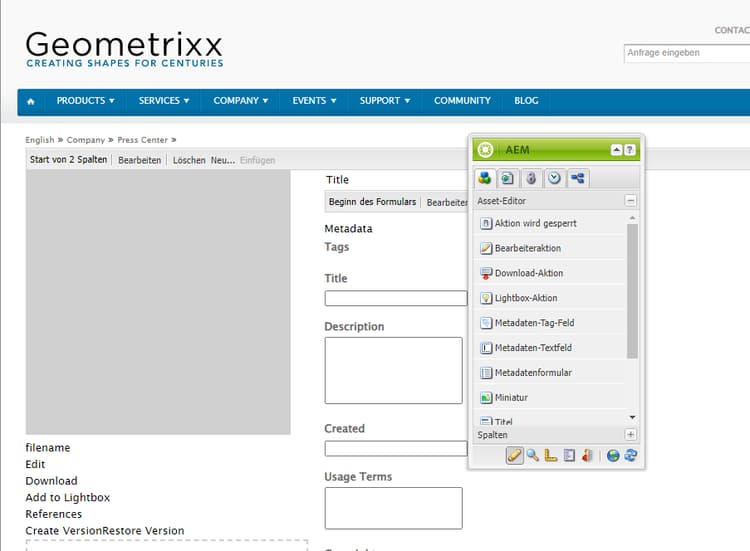The height and width of the screenshot is (551, 750).
Task: Select the Metadatenformular component icon
Action: [485, 373]
